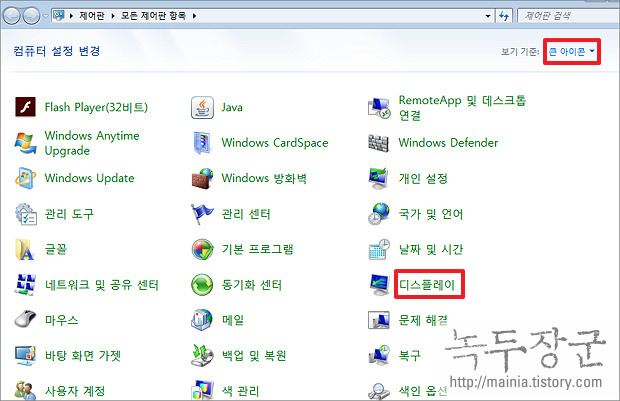Click the 모든 제어판 항목 breadcrumb segment
Viewport: 620px width, 401px height.
pos(153,16)
